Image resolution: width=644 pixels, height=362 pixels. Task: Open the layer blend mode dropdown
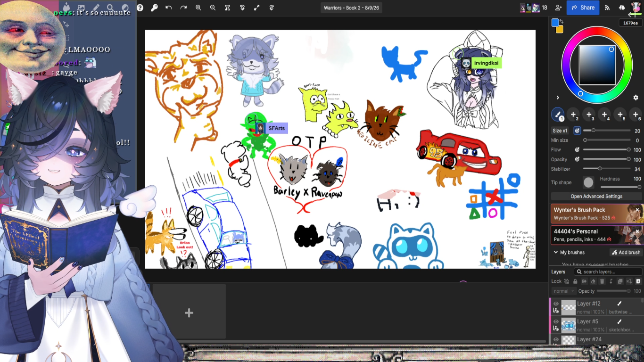coord(564,291)
